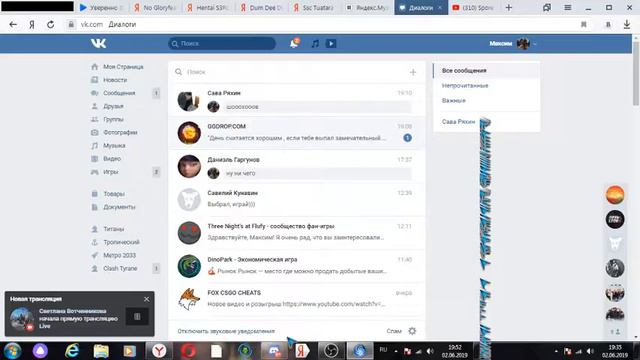
Task: Go back with browser arrow
Action: pyautogui.click(x=13, y=24)
